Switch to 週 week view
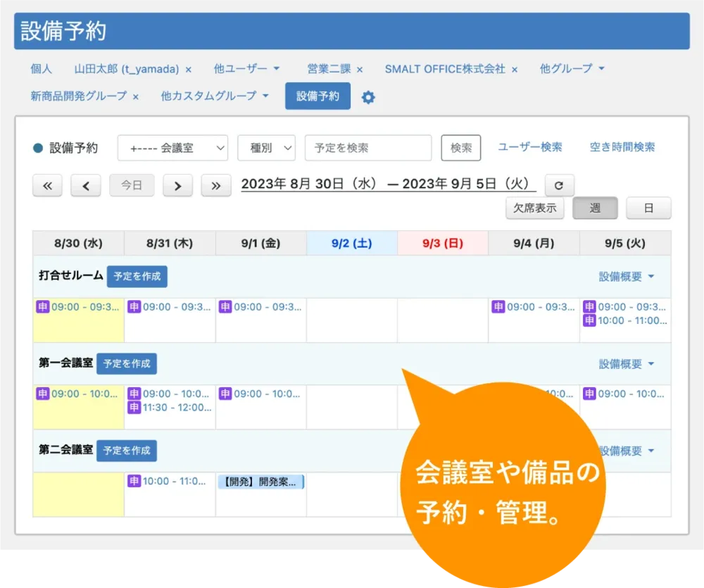The image size is (704, 588). point(595,208)
